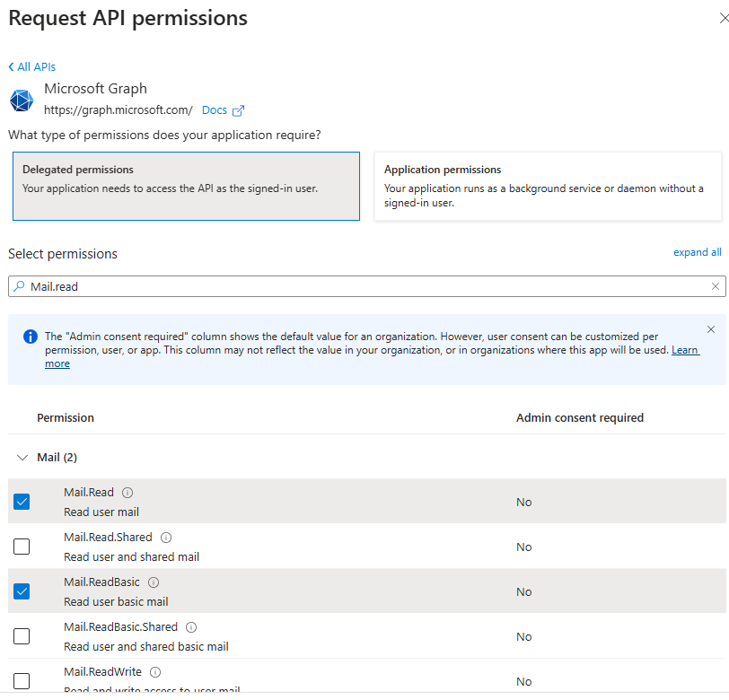Show info tooltip for Mail.ReadBasic
This screenshot has height=700, width=729.
(154, 582)
